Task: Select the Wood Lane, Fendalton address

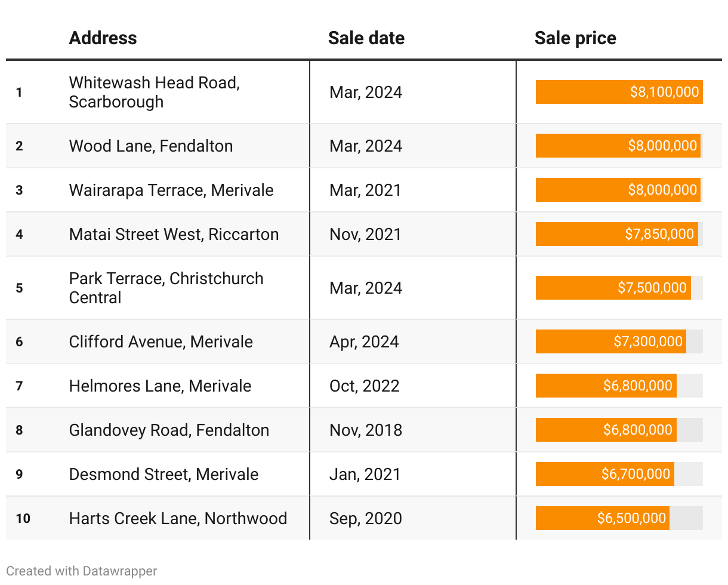Action: click(x=151, y=146)
